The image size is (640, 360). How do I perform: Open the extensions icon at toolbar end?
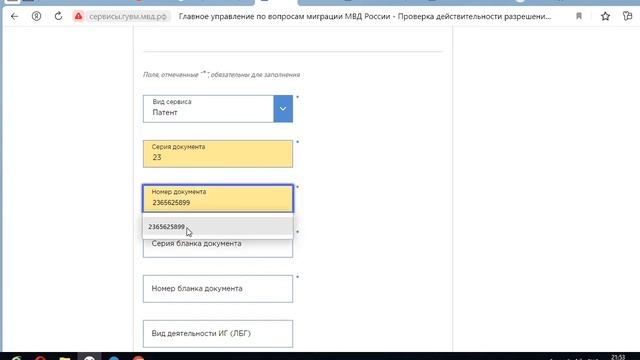pyautogui.click(x=627, y=16)
